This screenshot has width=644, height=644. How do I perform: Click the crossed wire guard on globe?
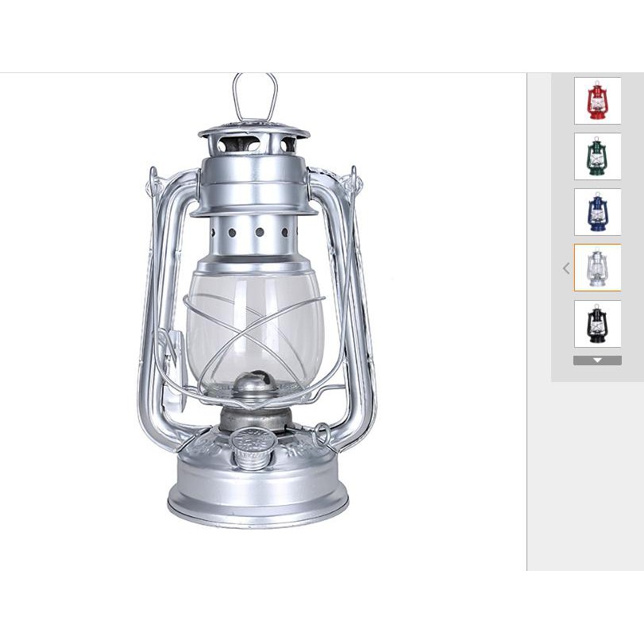[255, 337]
